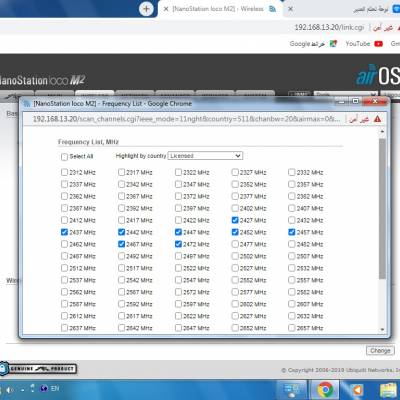Uncheck the 2427 MHz checkbox

pos(235,220)
